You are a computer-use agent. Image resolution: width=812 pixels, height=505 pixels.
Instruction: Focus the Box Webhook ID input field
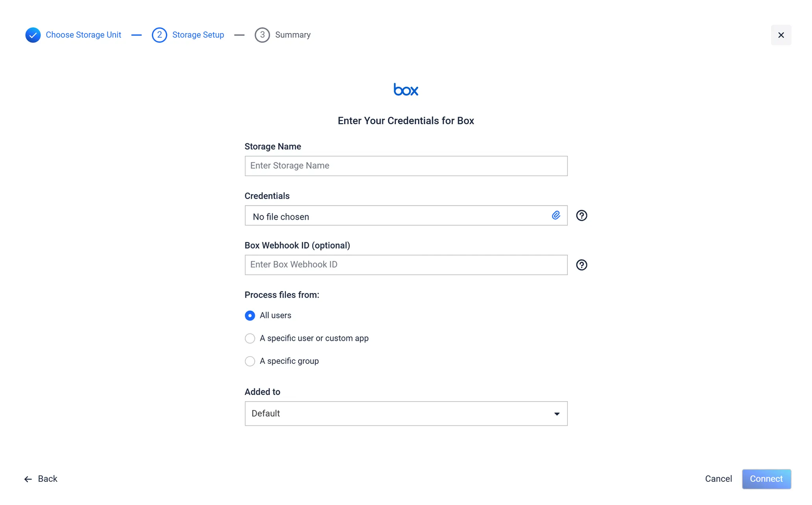(406, 265)
